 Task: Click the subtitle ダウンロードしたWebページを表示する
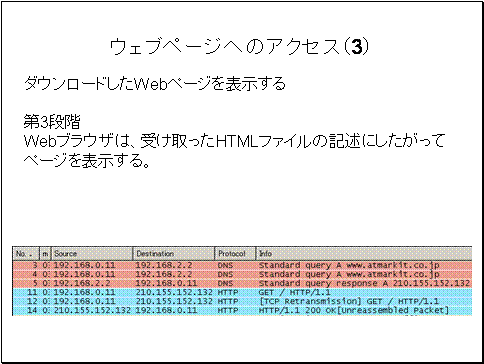(x=155, y=83)
